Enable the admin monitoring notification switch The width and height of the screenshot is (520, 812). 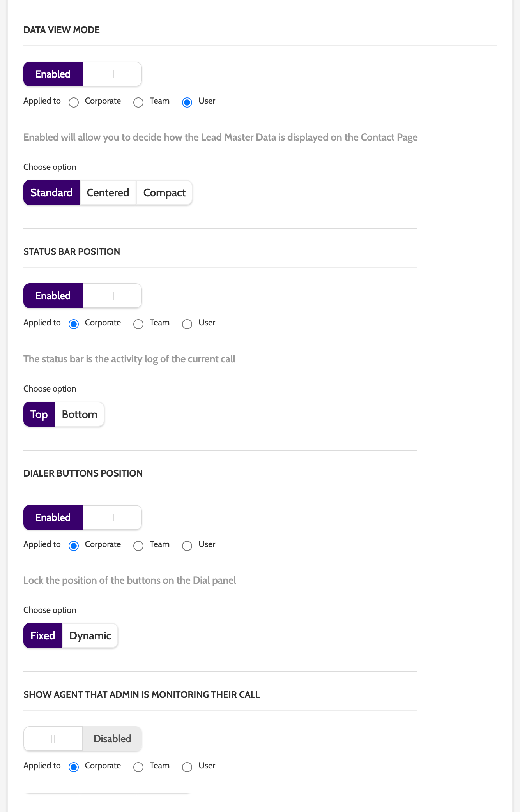click(82, 739)
